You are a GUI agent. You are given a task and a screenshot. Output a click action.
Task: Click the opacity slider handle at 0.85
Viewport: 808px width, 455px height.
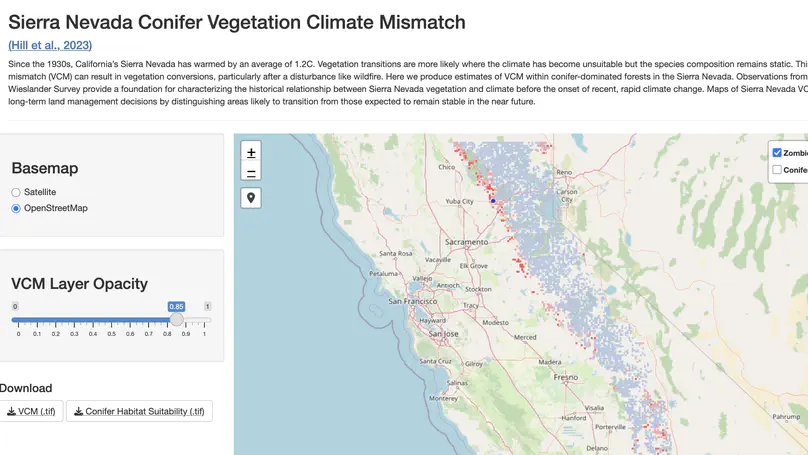click(x=177, y=319)
